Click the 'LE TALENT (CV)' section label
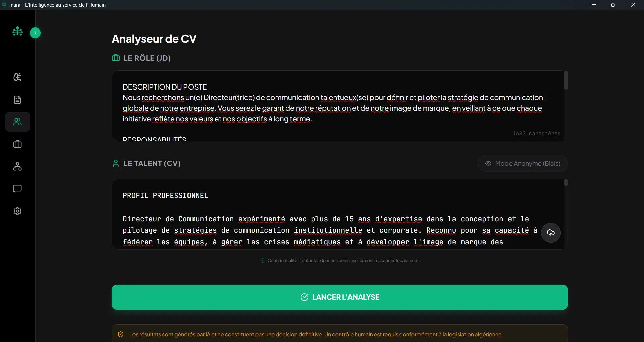Image resolution: width=644 pixels, height=342 pixels. (x=152, y=163)
